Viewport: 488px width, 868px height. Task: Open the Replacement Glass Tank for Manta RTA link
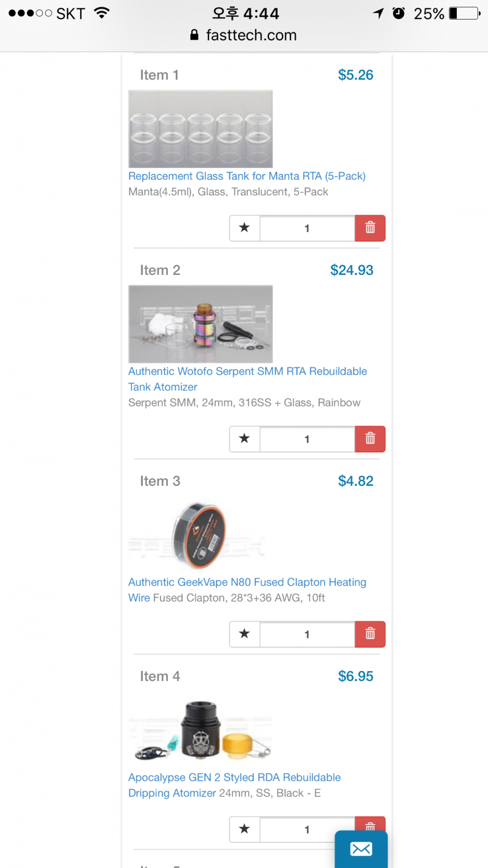tap(247, 176)
